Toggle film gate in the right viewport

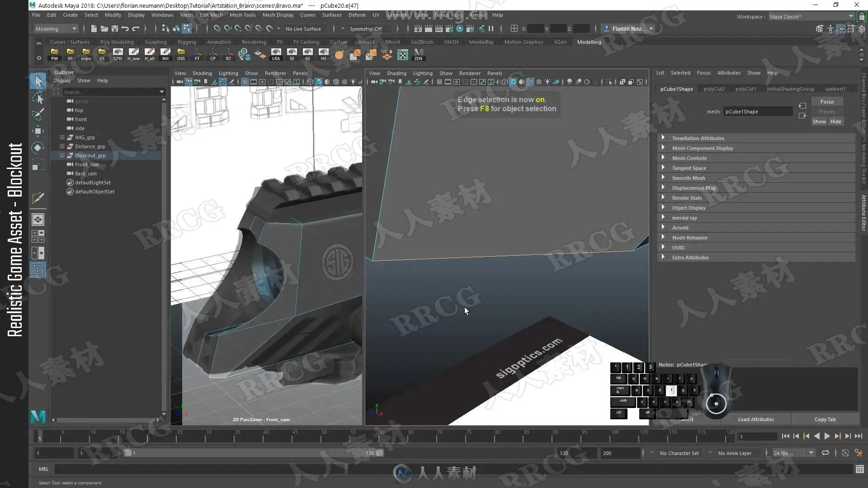(x=448, y=82)
